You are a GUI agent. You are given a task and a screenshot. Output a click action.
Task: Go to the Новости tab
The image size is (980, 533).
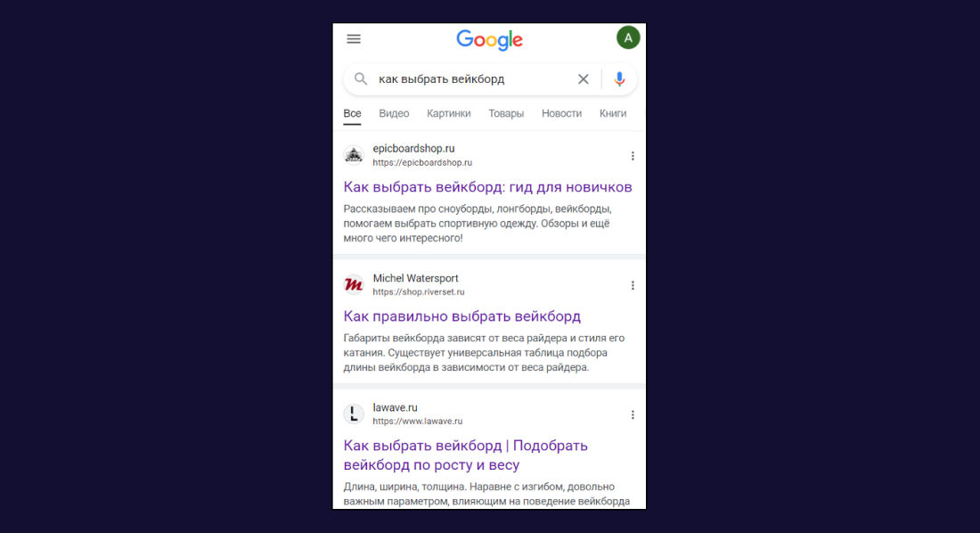click(561, 113)
